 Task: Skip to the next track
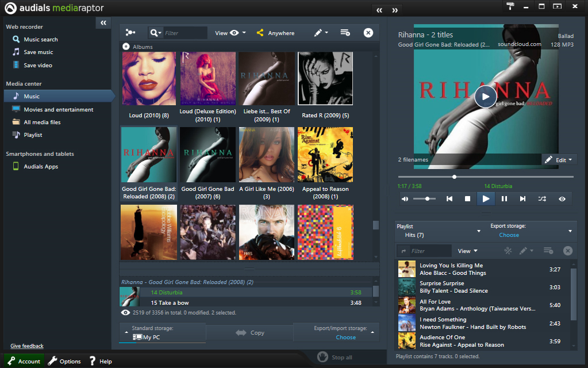point(522,199)
